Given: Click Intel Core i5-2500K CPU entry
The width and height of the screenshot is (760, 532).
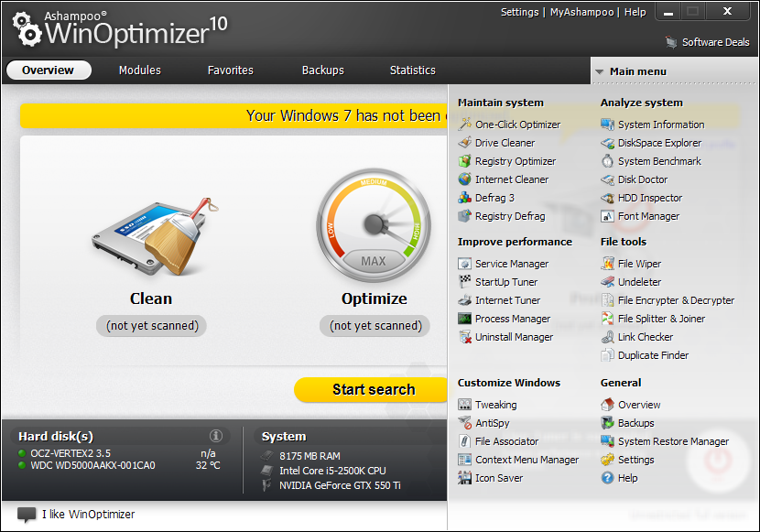Looking at the screenshot, I should coord(332,471).
